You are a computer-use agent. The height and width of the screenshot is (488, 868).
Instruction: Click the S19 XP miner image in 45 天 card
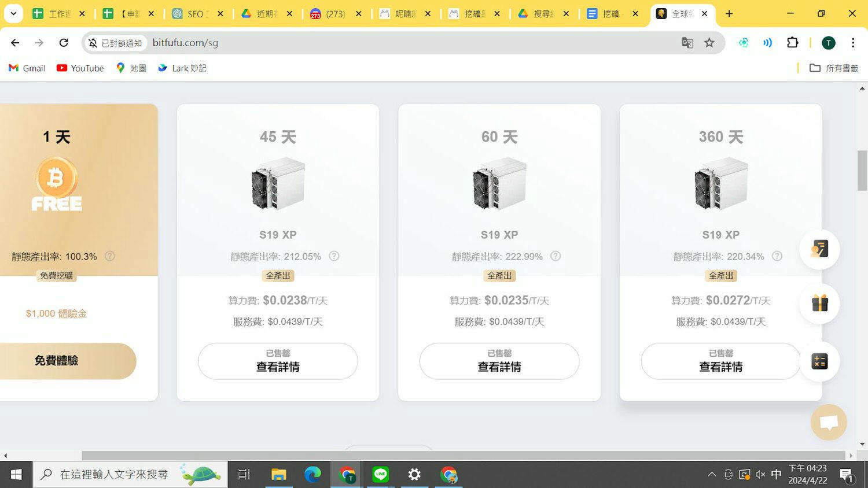click(x=278, y=183)
